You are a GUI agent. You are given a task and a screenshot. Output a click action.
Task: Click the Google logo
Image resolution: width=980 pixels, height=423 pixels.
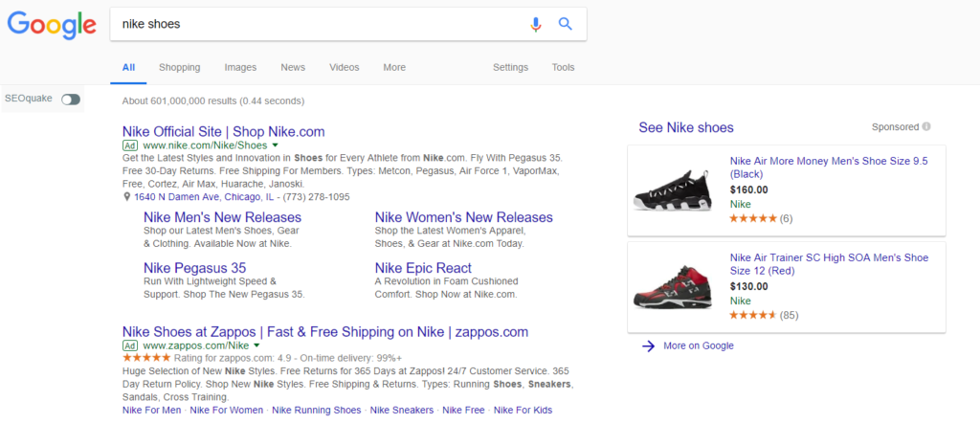(x=52, y=24)
